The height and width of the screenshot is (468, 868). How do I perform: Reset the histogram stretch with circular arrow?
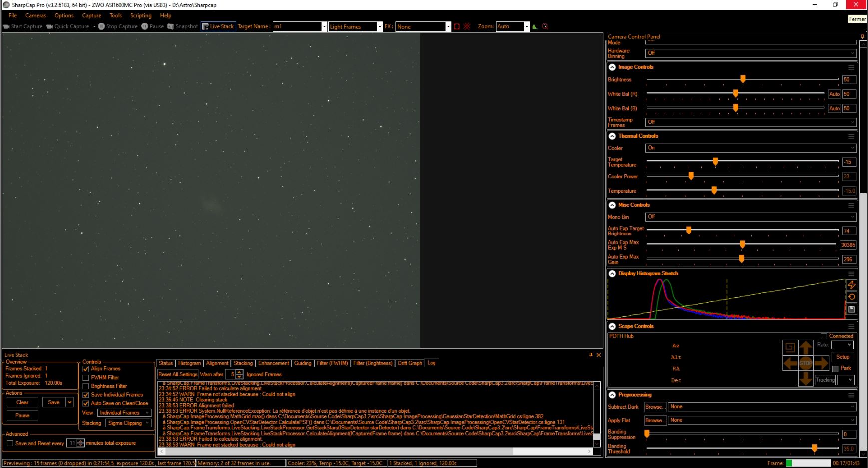[851, 297]
